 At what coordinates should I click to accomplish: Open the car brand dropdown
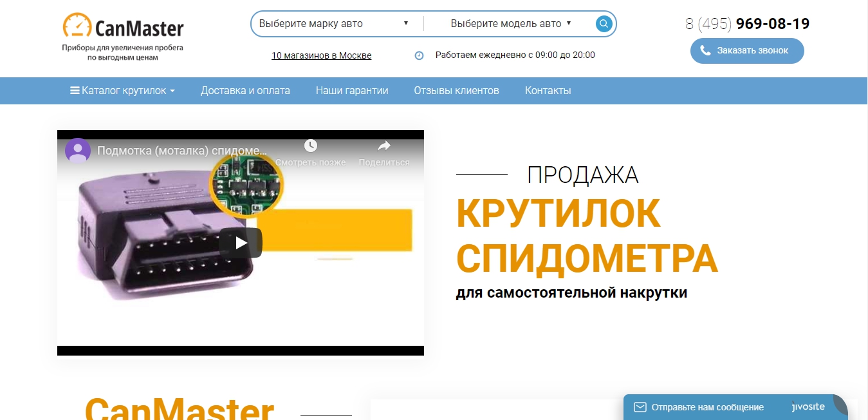click(334, 24)
